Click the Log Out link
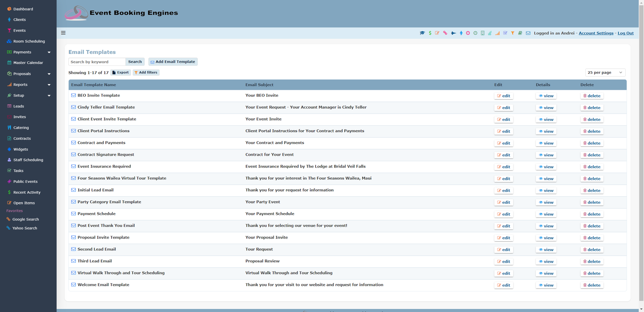 [625, 33]
